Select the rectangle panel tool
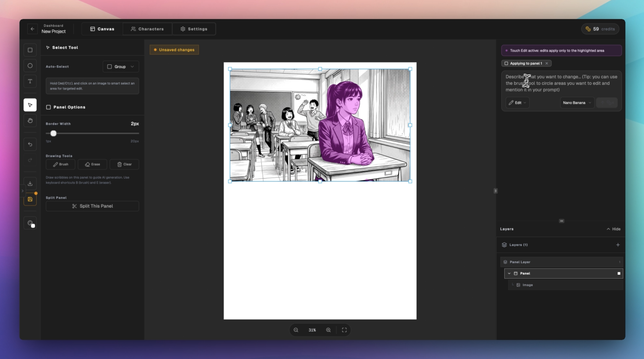 click(x=30, y=50)
